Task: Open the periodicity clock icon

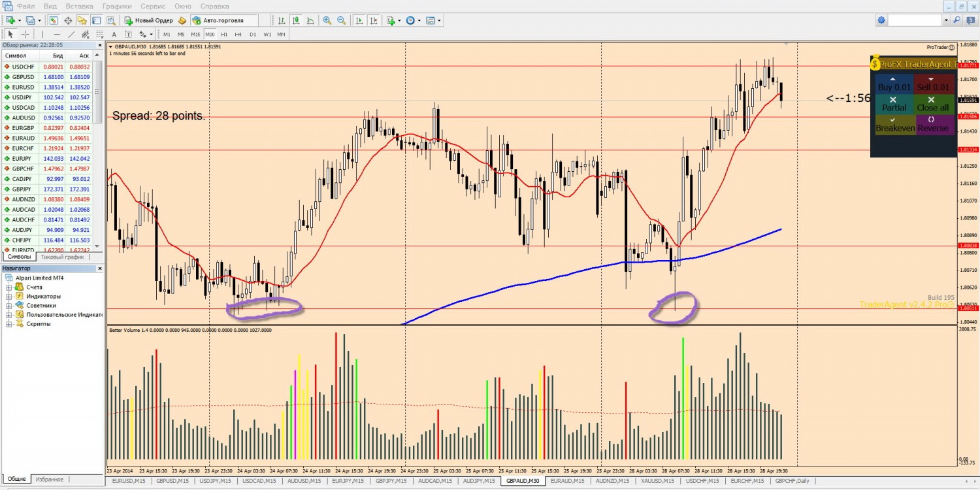Action: click(410, 20)
